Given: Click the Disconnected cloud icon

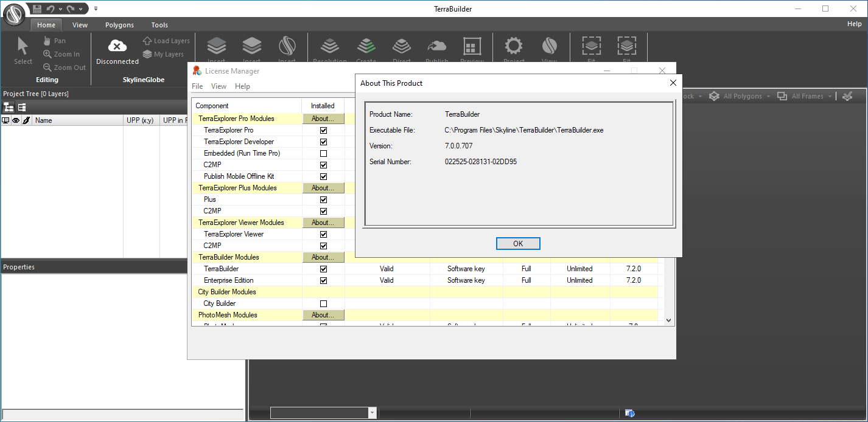Looking at the screenshot, I should (117, 46).
